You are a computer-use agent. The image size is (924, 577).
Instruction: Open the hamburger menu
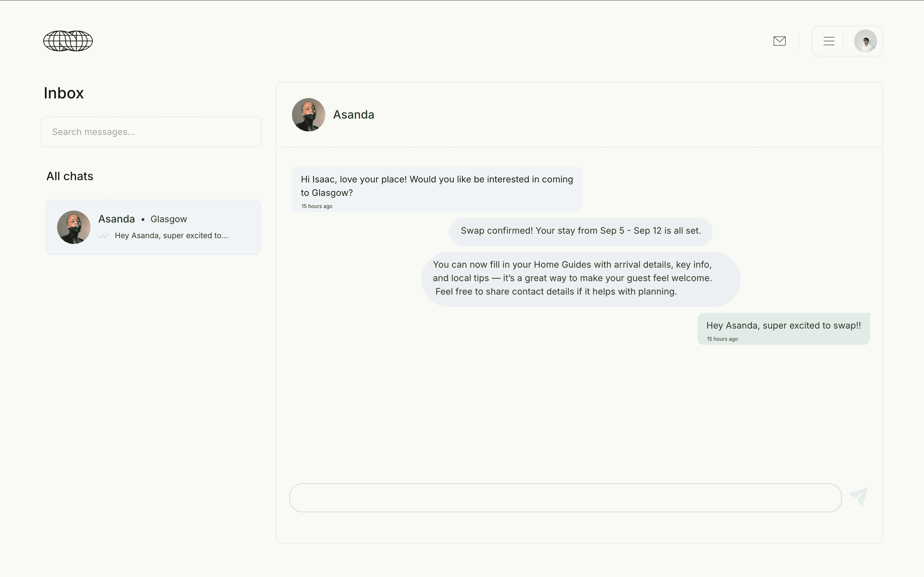point(828,41)
